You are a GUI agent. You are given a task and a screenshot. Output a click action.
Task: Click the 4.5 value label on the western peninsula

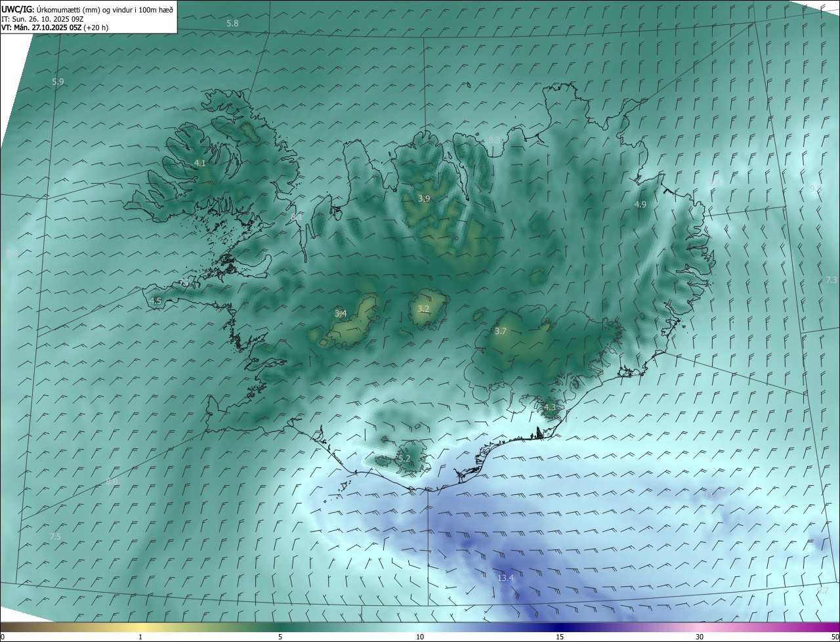tap(156, 301)
